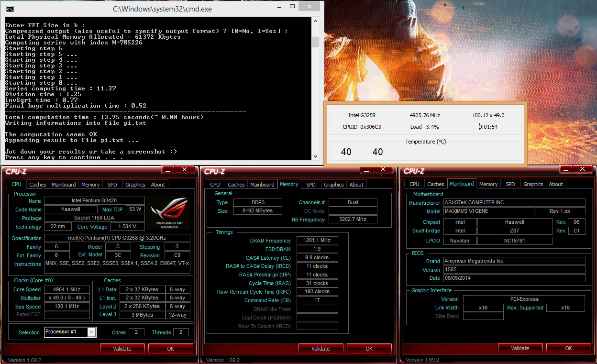Switch to Caches tab in left CPU-Z window
This screenshot has width=597, height=364.
[x=38, y=185]
